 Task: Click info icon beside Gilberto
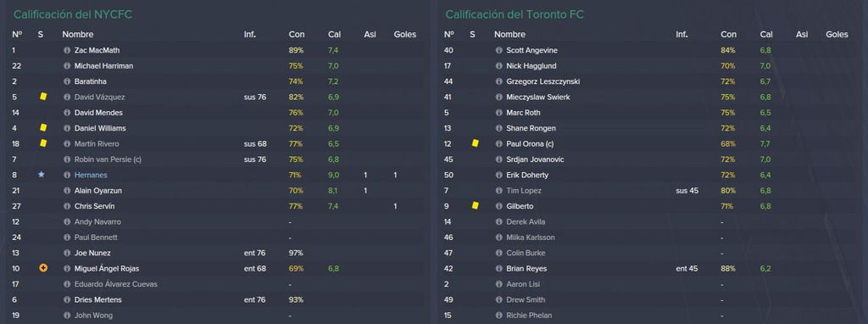499,206
